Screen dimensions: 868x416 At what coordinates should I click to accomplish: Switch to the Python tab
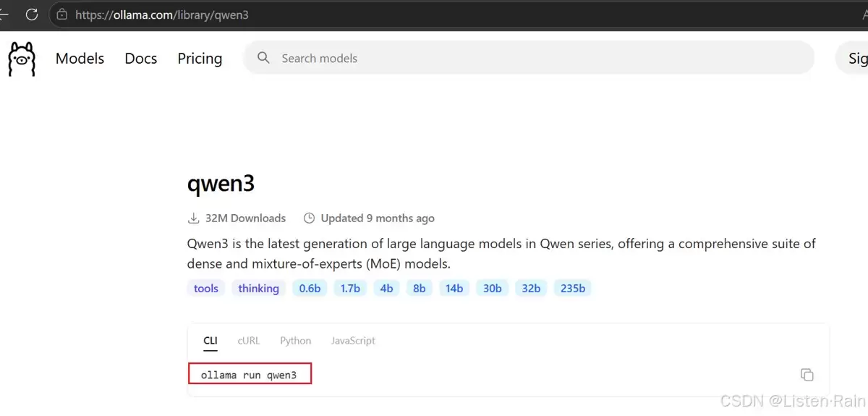295,341
